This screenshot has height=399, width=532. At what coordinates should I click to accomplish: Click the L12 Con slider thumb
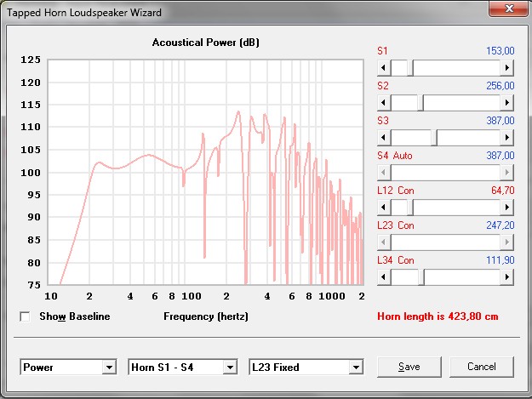410,207
